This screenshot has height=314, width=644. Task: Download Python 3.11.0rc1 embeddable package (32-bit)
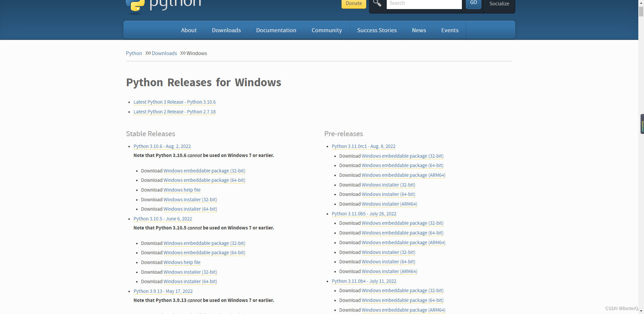point(402,156)
